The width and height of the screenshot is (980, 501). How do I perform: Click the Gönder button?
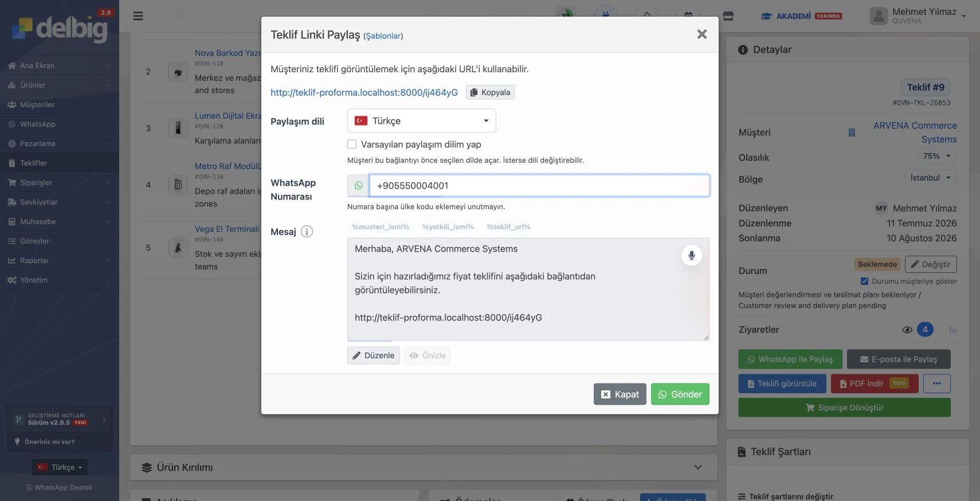tap(680, 394)
